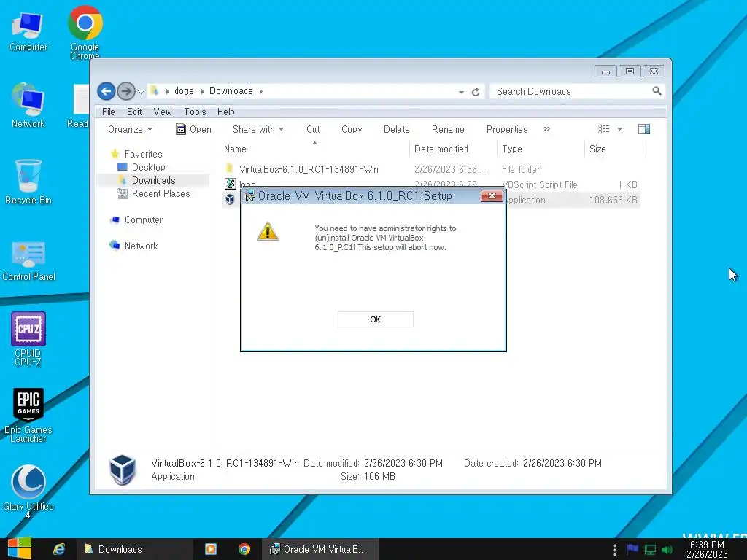This screenshot has height=560, width=747.
Task: Click Rename in the Explorer toolbar
Action: (448, 130)
